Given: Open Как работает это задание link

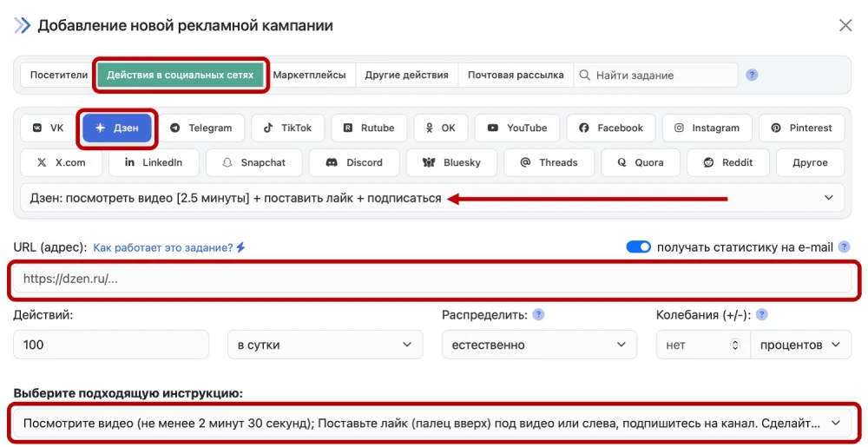Looking at the screenshot, I should coord(163,247).
